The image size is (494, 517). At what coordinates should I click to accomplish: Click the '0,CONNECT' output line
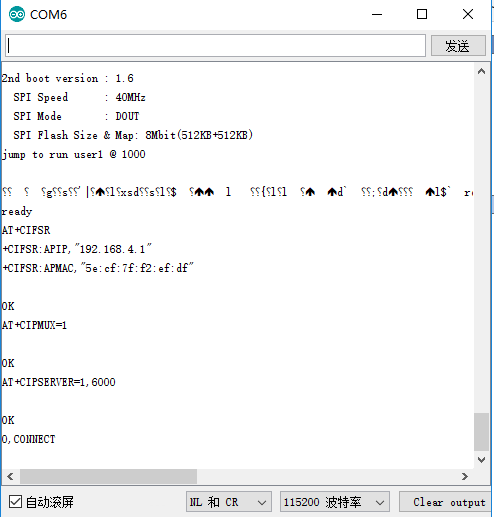click(x=28, y=439)
